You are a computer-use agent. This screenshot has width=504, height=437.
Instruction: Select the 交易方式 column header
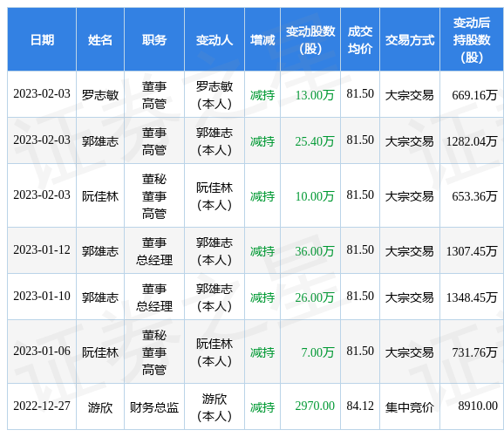coord(410,40)
